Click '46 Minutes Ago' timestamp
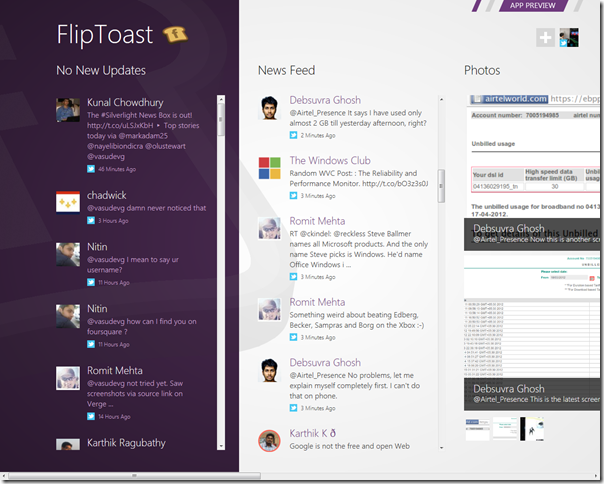 click(117, 169)
